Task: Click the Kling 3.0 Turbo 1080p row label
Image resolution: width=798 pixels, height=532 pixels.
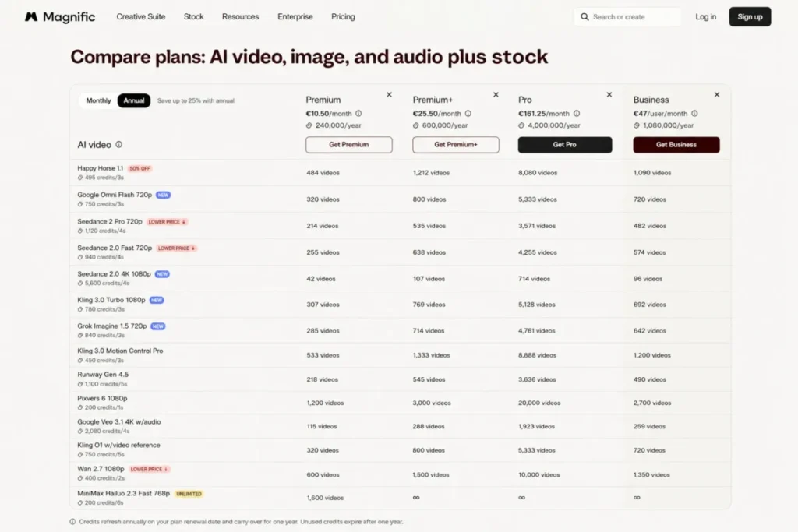Action: (111, 300)
